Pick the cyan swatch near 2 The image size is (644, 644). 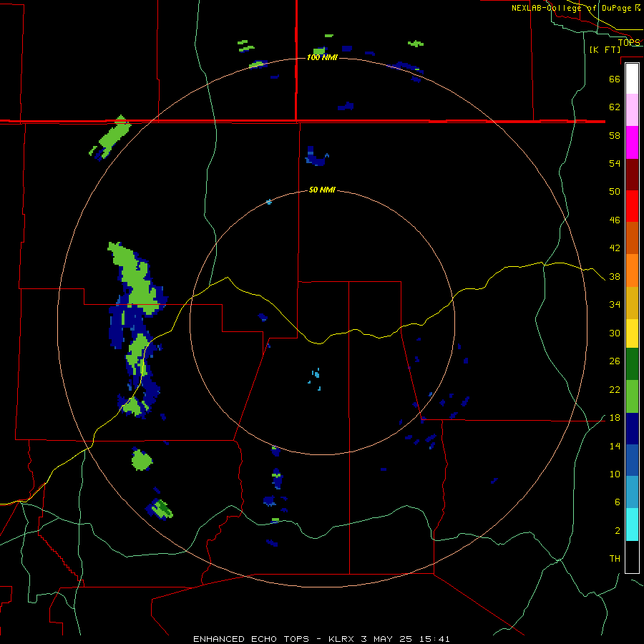click(x=632, y=525)
